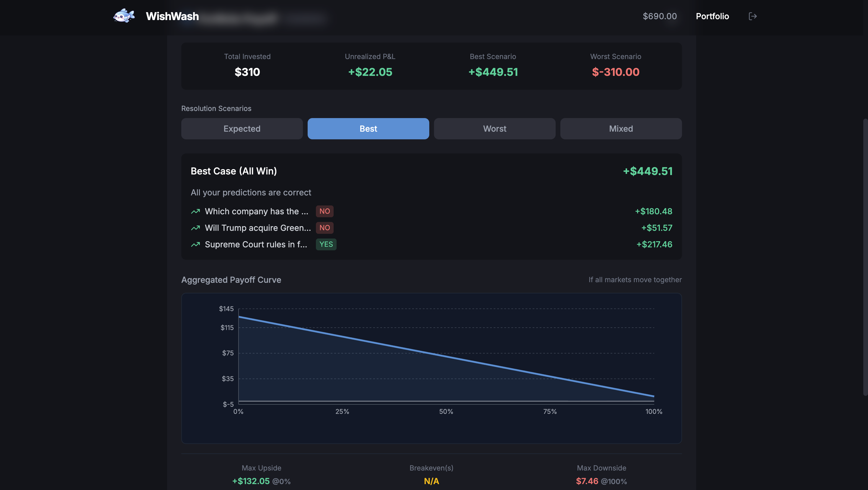Click the WishWash brand name
This screenshot has height=490, width=868.
[x=172, y=16]
